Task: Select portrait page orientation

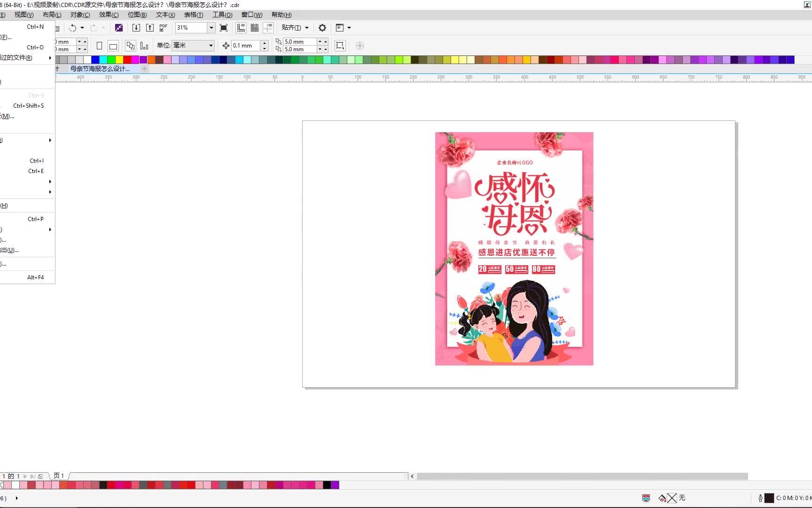Action: [99, 46]
